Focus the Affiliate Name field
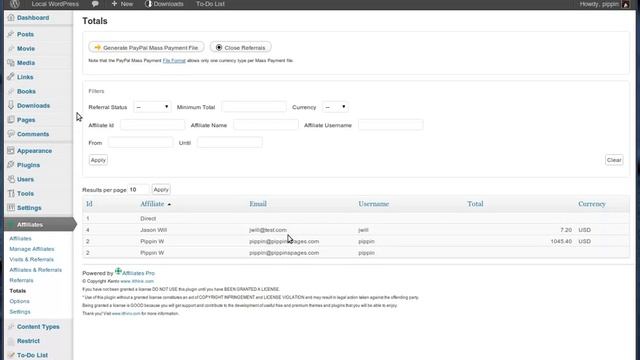 coord(266,125)
